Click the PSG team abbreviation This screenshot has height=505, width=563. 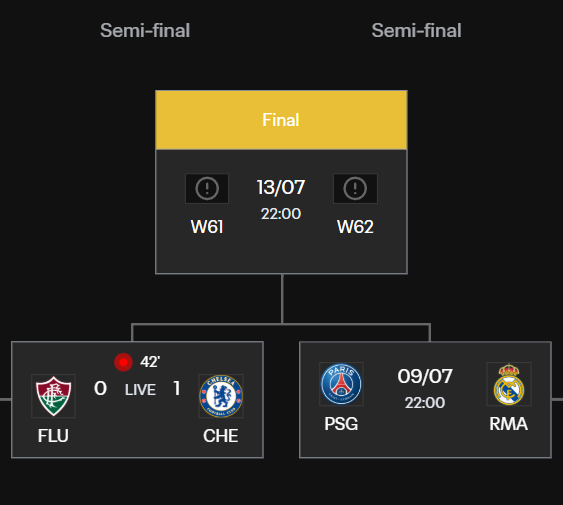[341, 424]
